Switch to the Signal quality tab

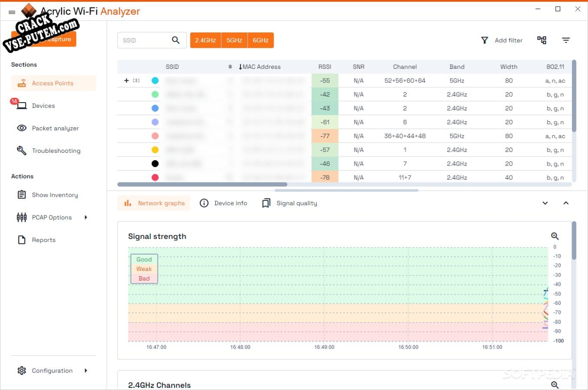pos(290,203)
